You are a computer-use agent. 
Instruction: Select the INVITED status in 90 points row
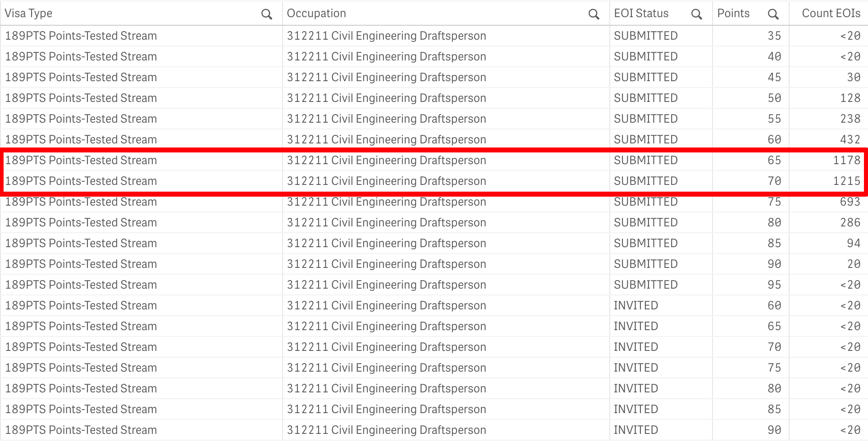[x=636, y=430]
